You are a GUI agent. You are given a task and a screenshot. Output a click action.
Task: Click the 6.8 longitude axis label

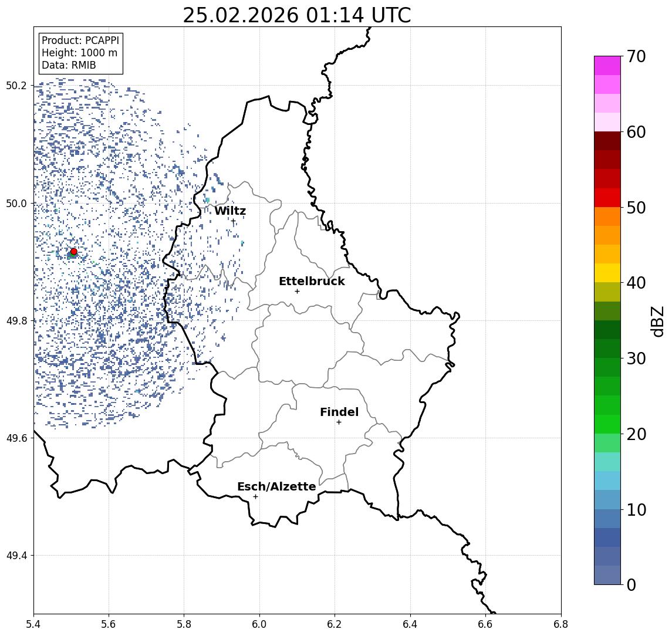pos(561,624)
